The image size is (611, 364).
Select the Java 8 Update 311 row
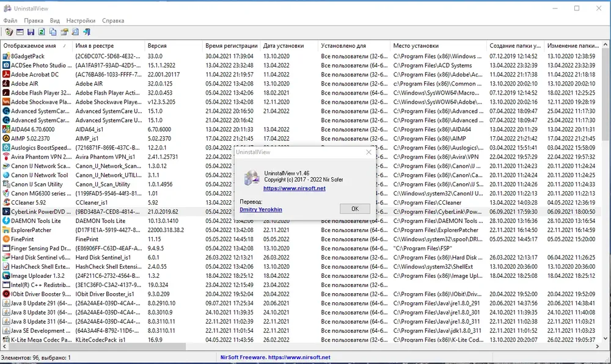pyautogui.click(x=301, y=322)
